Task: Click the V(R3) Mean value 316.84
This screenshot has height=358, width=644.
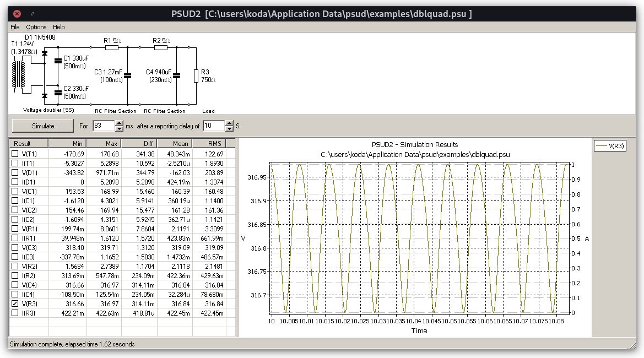Action: (180, 304)
